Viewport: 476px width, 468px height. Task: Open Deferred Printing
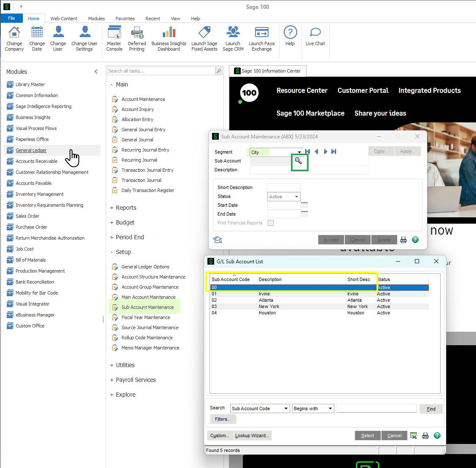137,38
